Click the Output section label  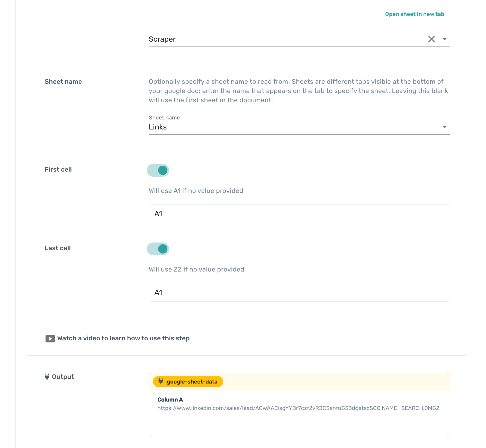pyautogui.click(x=63, y=377)
